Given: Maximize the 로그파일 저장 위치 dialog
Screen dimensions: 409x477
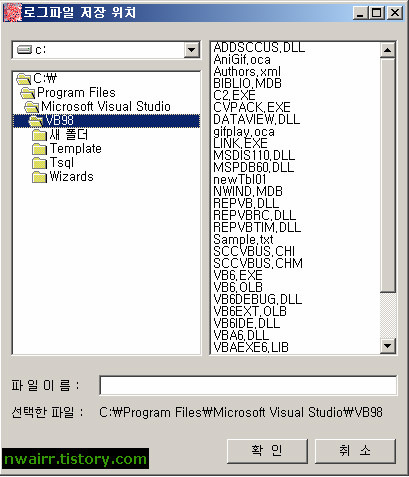Looking at the screenshot, I should point(377,13).
